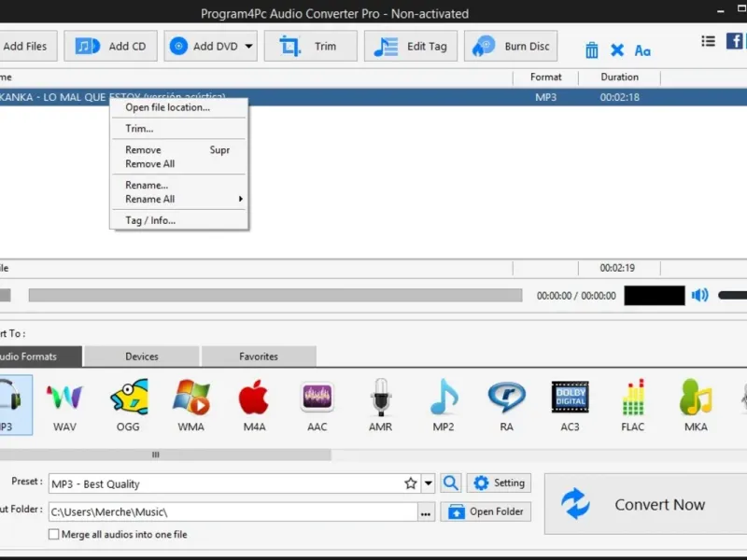The image size is (747, 560).
Task: Select the AAC format icon
Action: 317,405
